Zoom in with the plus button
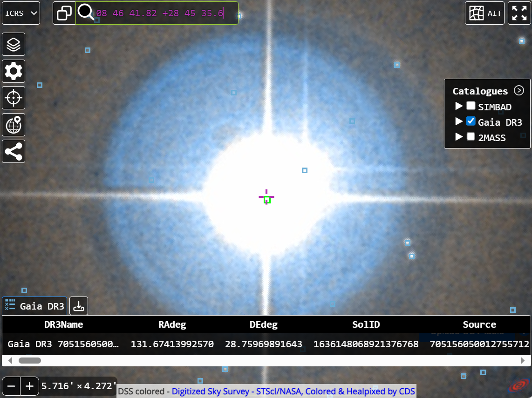532x398 pixels. pos(29,386)
